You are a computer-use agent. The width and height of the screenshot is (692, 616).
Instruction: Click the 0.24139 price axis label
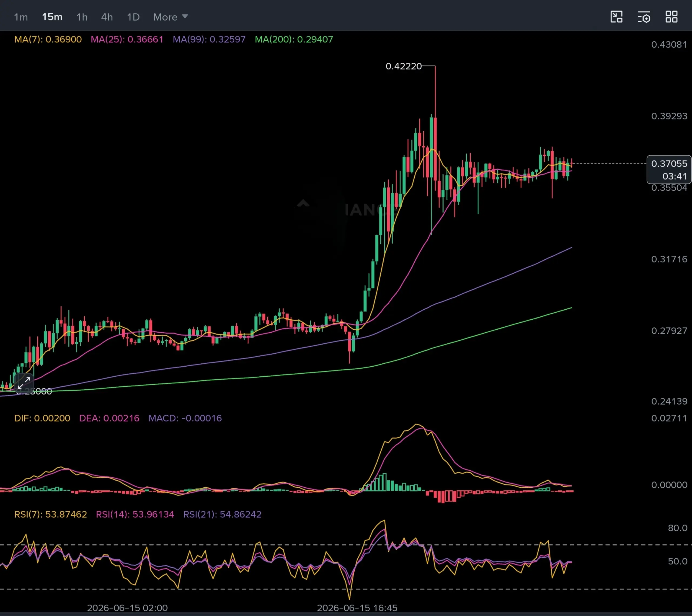click(669, 401)
